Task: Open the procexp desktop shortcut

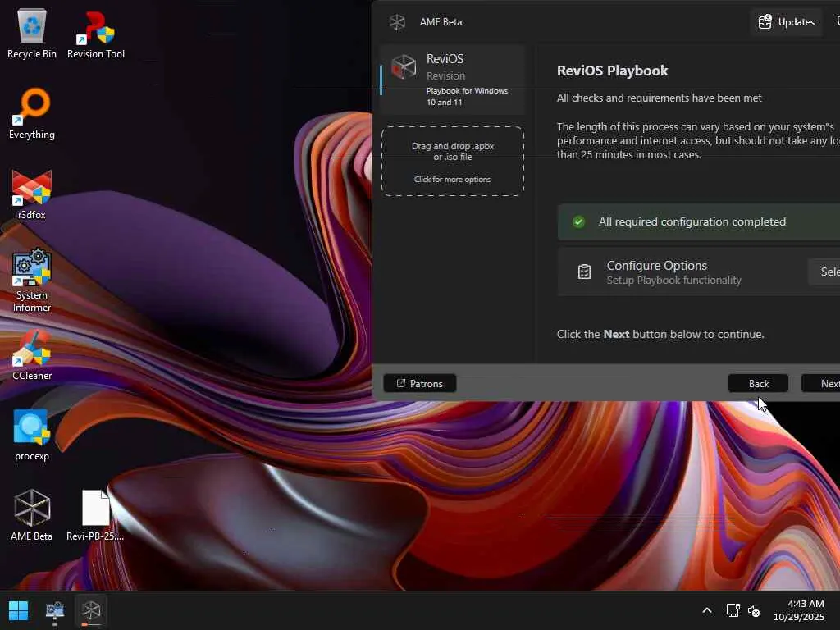Action: click(32, 436)
